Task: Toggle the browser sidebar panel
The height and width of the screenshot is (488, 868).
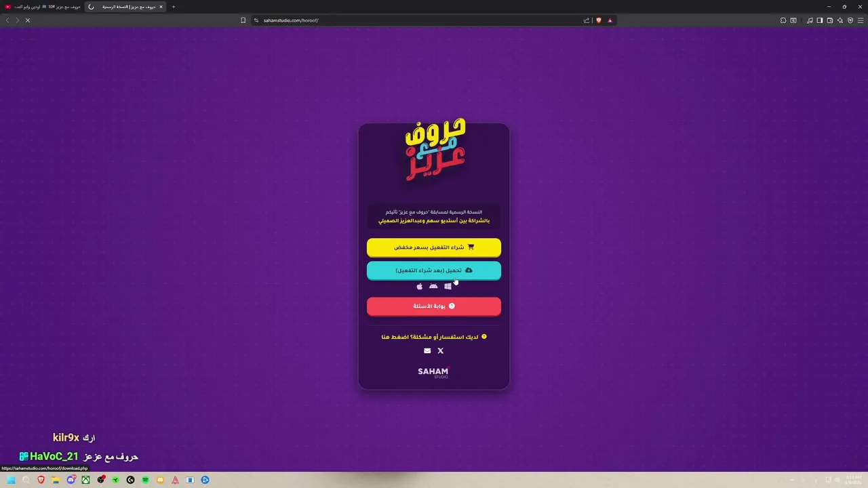Action: pyautogui.click(x=820, y=20)
